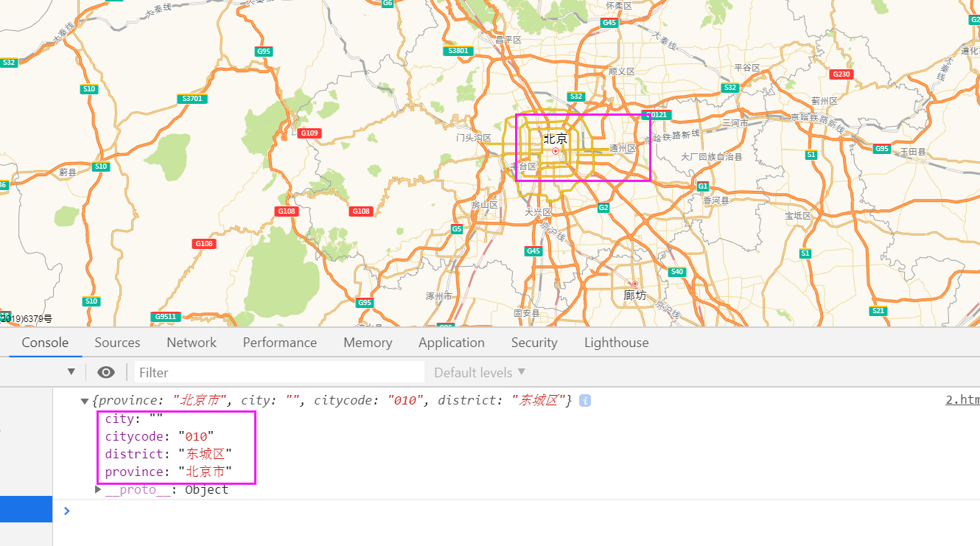
Task: Click the G1 expressway shield
Action: click(703, 186)
